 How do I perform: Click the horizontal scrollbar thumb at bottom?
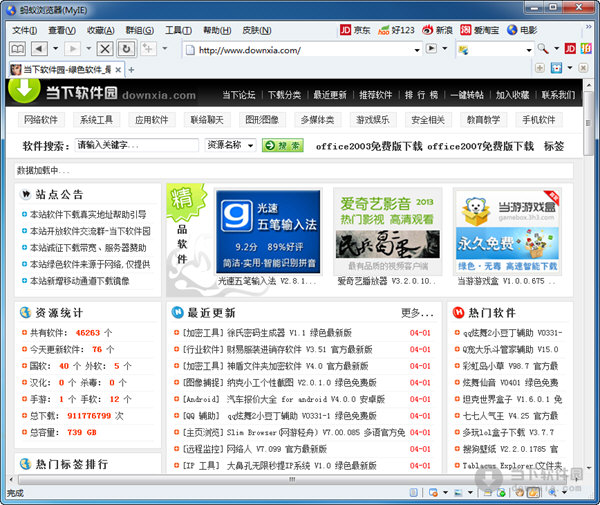pyautogui.click(x=292, y=479)
